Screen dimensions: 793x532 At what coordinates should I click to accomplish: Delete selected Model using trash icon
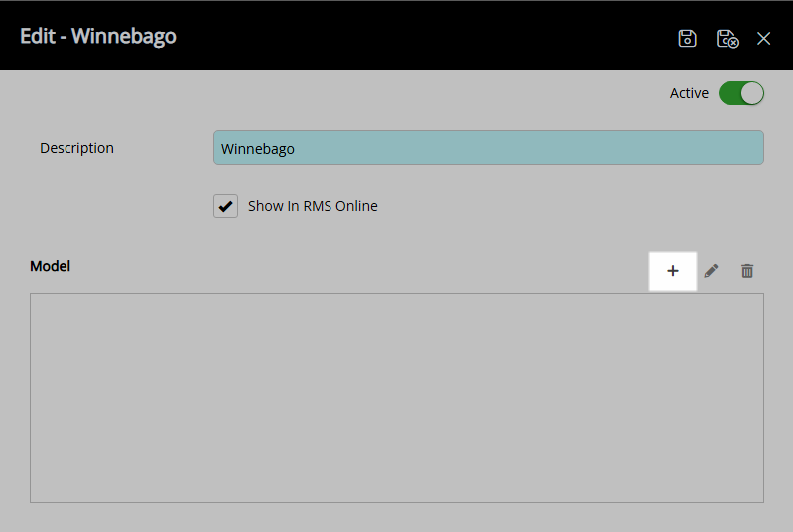tap(747, 271)
